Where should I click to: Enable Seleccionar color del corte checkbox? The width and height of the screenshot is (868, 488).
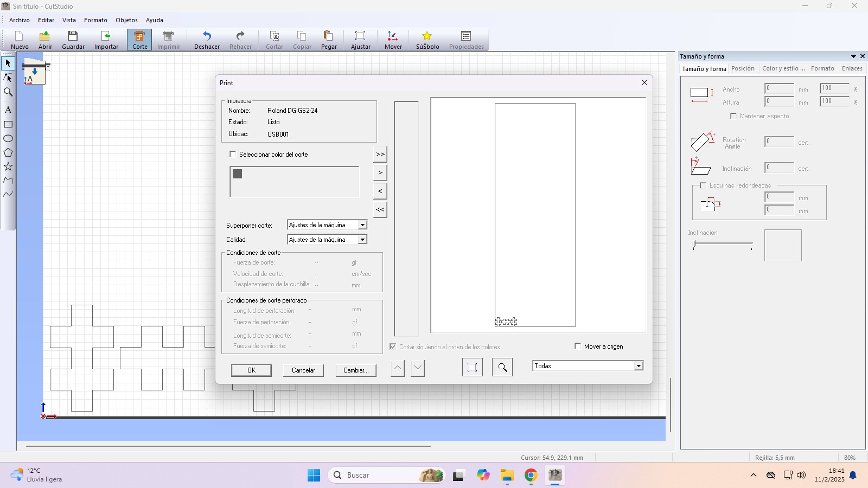click(233, 155)
